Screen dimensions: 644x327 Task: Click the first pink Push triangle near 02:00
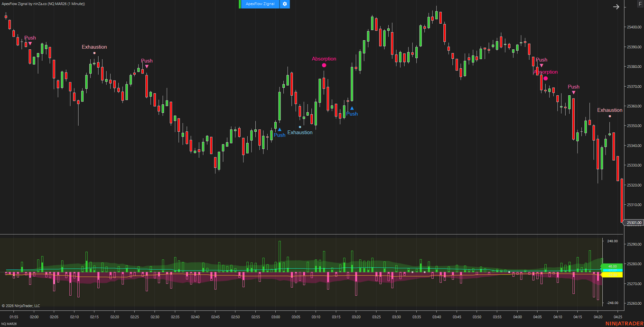(30, 44)
